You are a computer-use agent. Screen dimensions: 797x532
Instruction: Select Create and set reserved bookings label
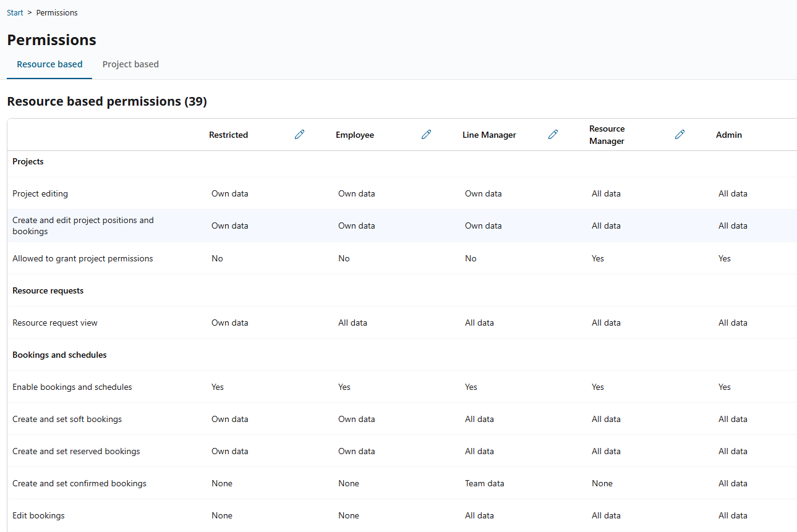click(76, 451)
